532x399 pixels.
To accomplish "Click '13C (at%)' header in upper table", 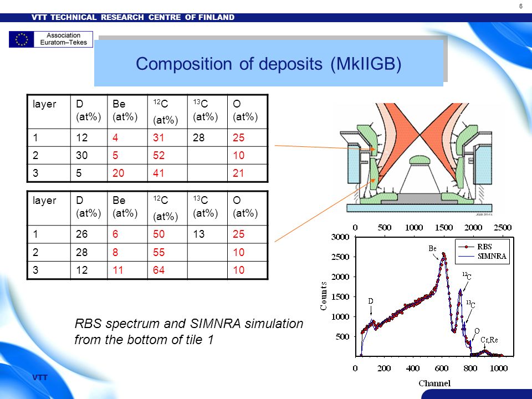I will [x=205, y=110].
